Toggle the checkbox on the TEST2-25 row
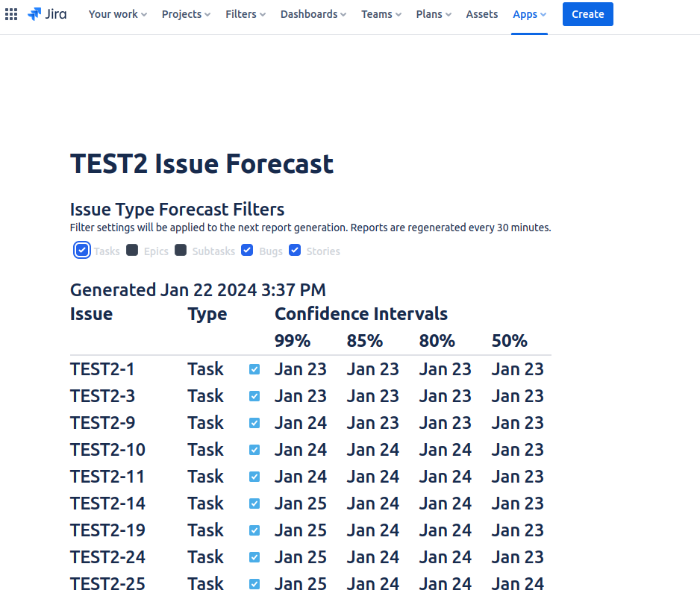This screenshot has height=599, width=700. point(254,583)
